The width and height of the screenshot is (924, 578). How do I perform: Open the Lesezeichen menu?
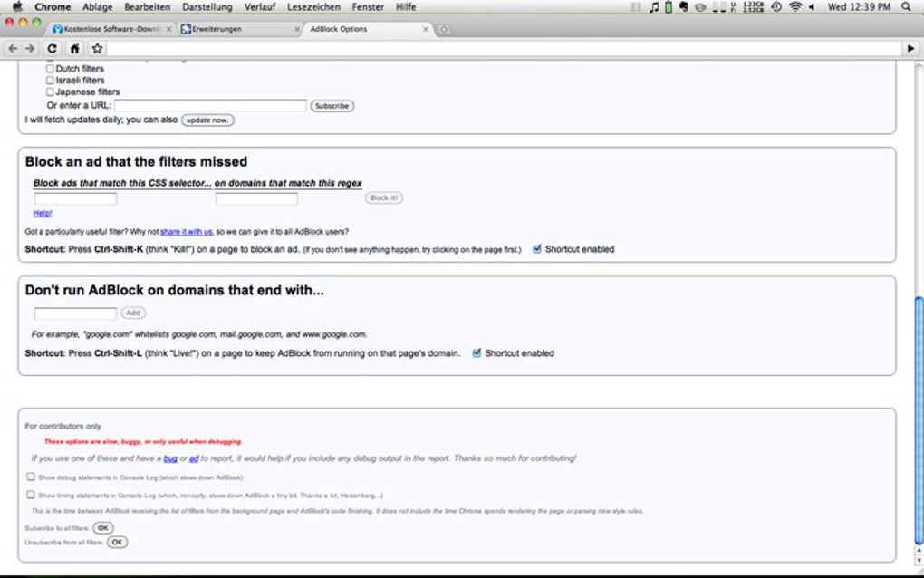click(313, 7)
